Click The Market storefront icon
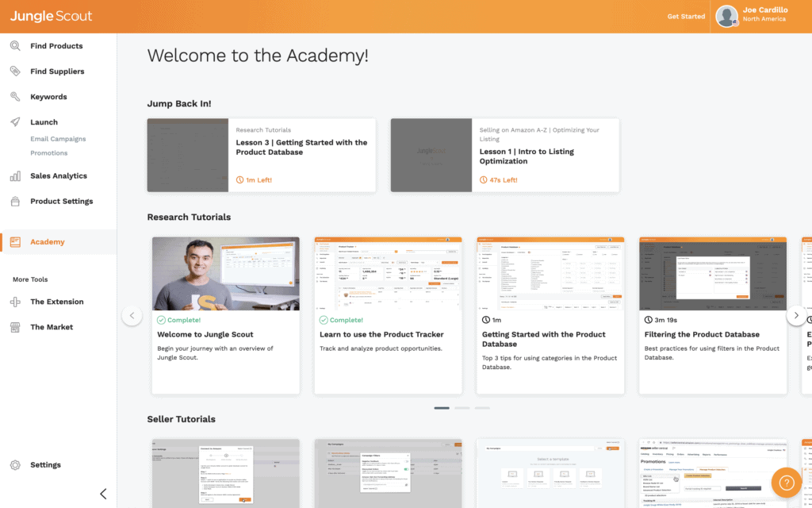Viewport: 812px width, 508px height. [x=15, y=327]
